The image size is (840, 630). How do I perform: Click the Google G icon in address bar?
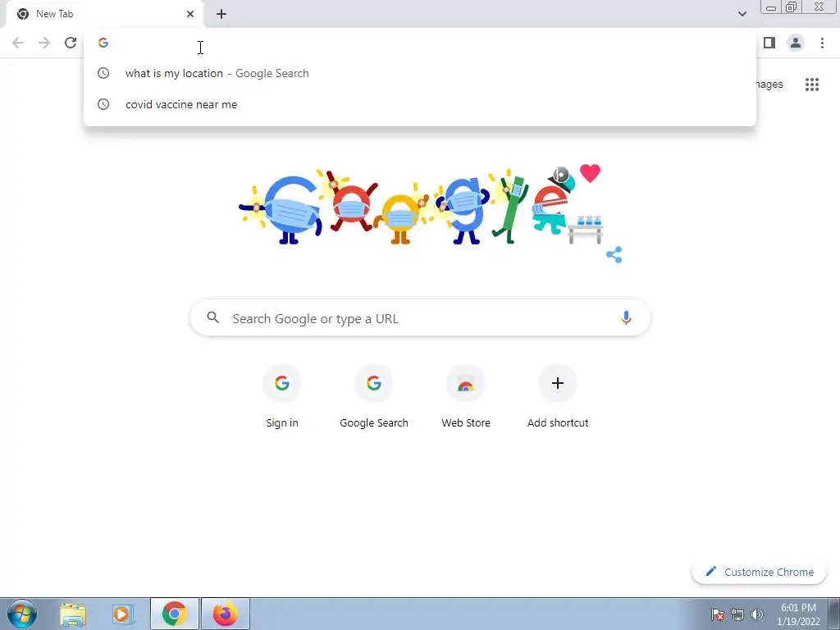[103, 43]
